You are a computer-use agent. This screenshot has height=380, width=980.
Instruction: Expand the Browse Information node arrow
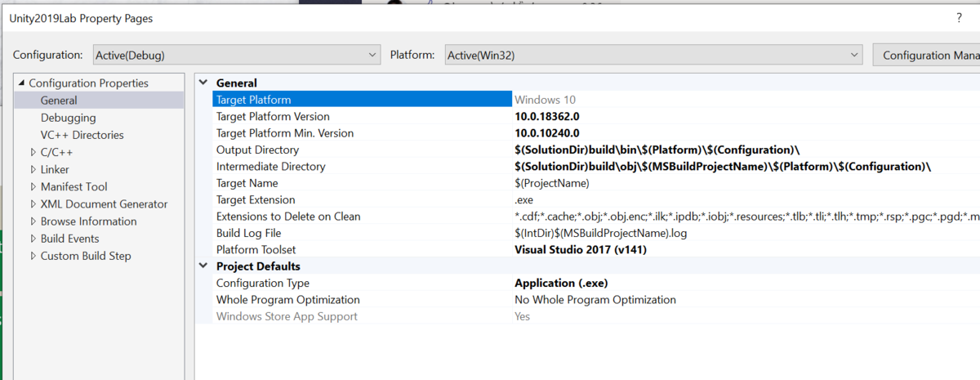pyautogui.click(x=33, y=221)
